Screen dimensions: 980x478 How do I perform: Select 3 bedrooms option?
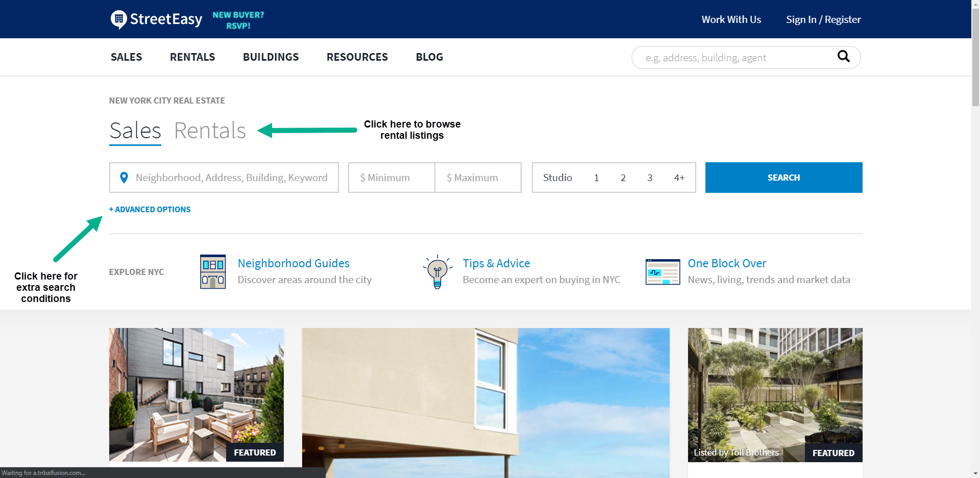(x=650, y=178)
